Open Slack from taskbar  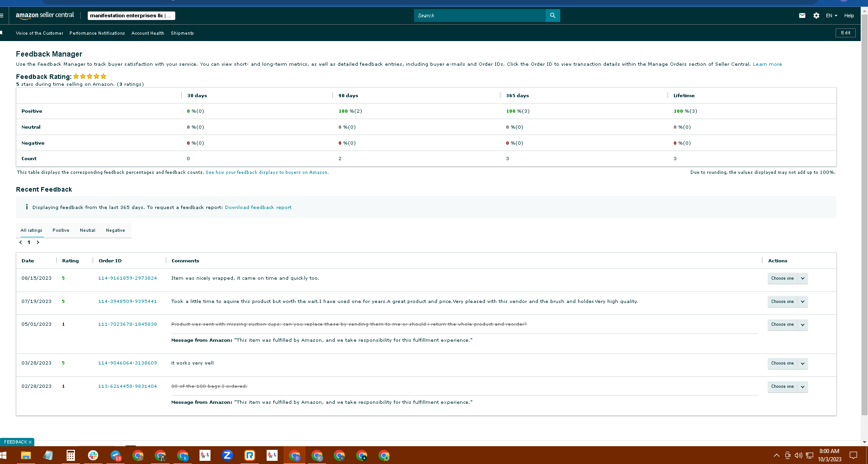(93, 455)
